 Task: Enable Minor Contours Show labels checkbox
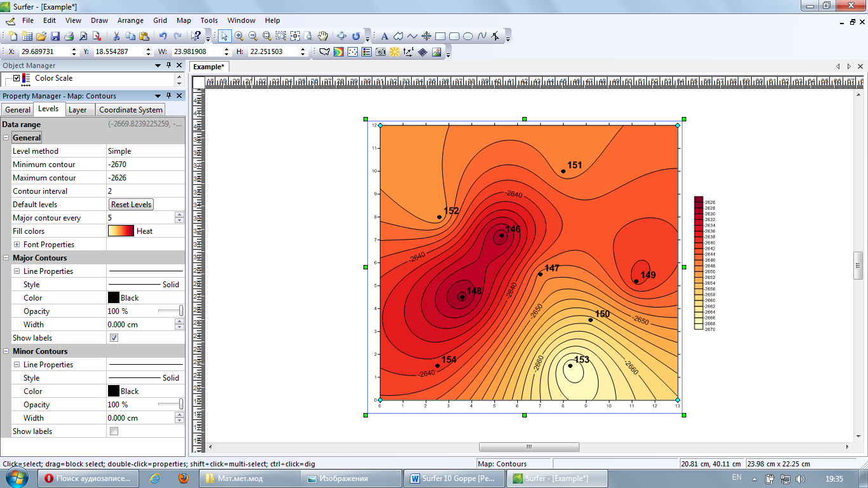114,431
